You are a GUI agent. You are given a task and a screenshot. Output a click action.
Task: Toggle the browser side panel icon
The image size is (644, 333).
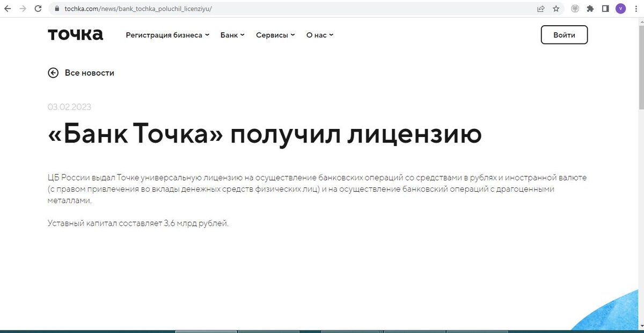tap(605, 9)
